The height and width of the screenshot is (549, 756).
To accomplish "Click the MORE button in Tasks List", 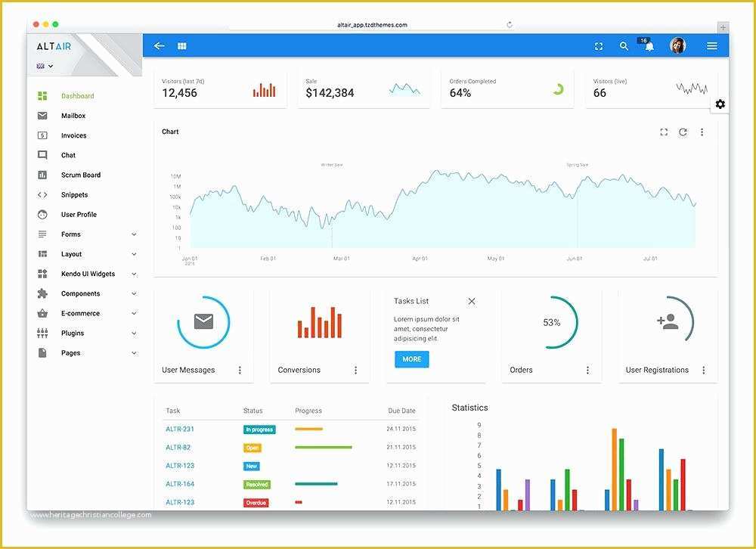I will click(411, 359).
